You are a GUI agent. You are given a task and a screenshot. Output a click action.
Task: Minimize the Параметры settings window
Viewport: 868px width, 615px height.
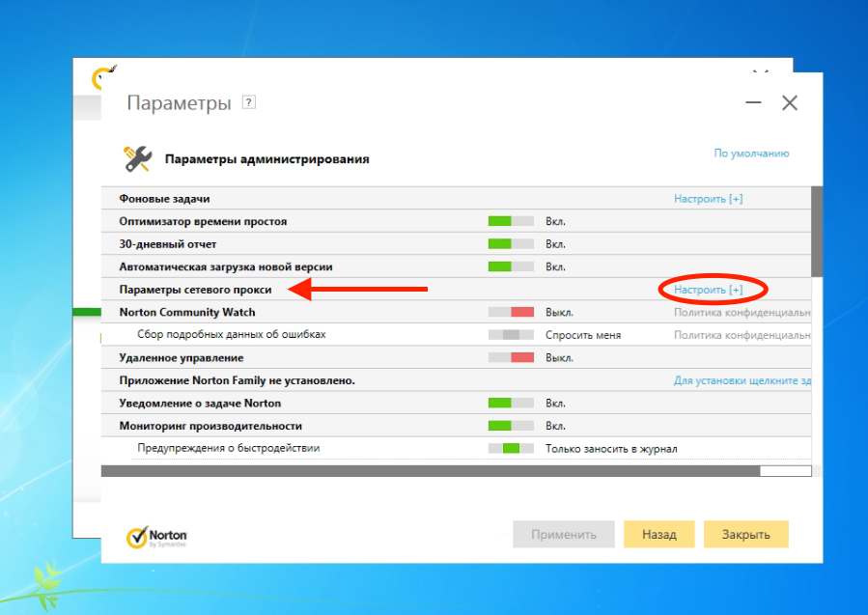[753, 103]
